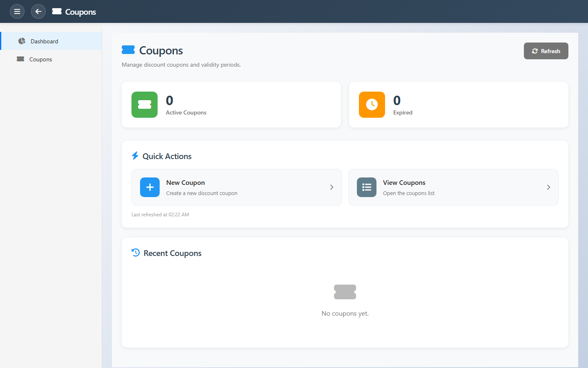Click the Coupons ticket icon in sidebar
Viewport: 588px width, 368px height.
coord(20,59)
